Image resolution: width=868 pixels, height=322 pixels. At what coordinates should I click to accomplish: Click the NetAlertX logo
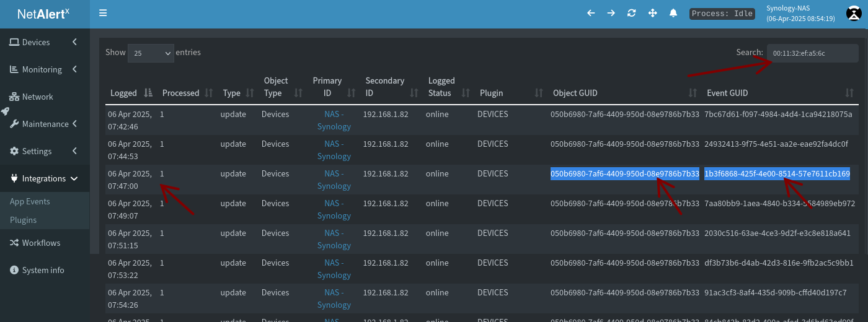click(x=43, y=14)
